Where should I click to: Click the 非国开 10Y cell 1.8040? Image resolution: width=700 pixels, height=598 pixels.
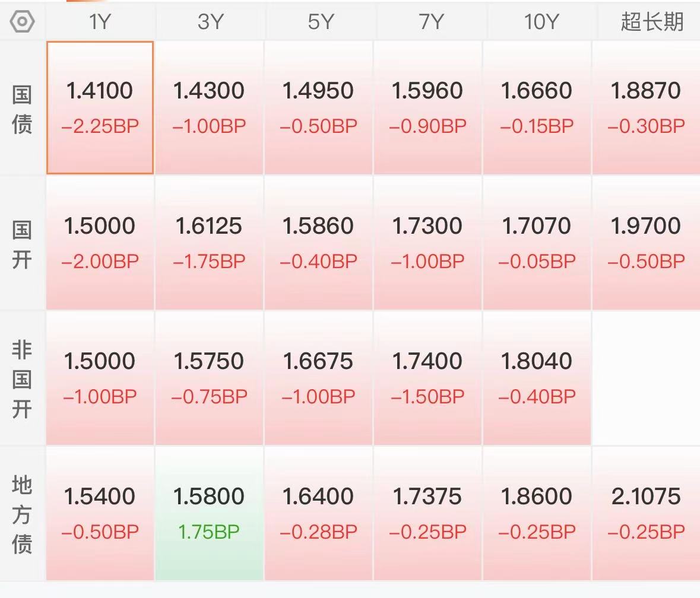(x=537, y=378)
